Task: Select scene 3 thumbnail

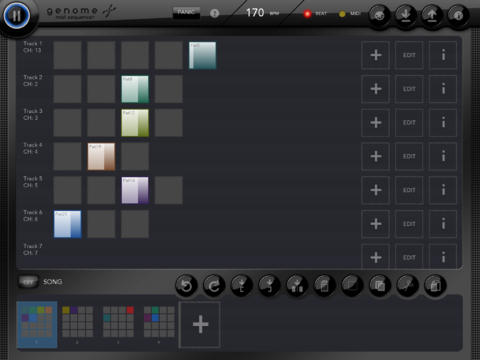Action: pyautogui.click(x=118, y=324)
